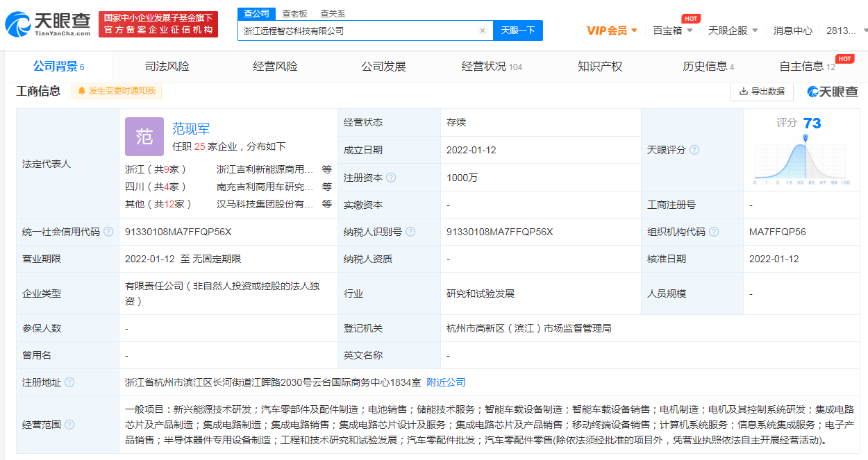Click the score number 73
This screenshot has height=460, width=868.
click(812, 123)
